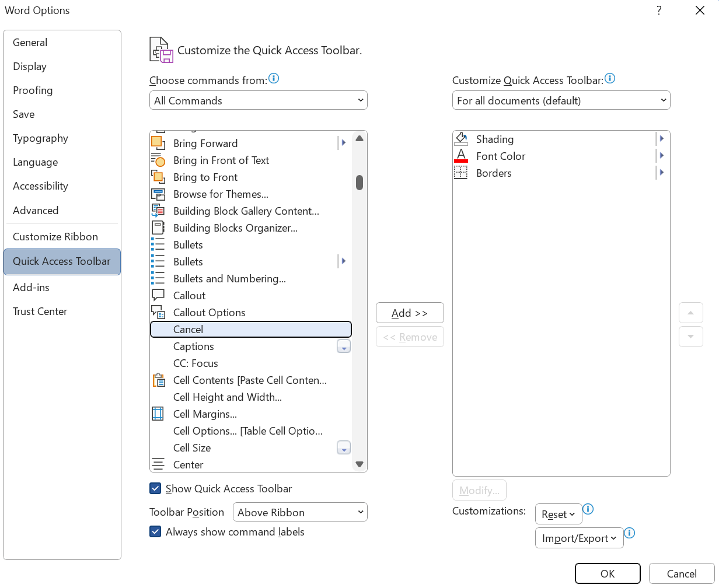
Task: Click the Borders grid icon
Action: tap(461, 173)
